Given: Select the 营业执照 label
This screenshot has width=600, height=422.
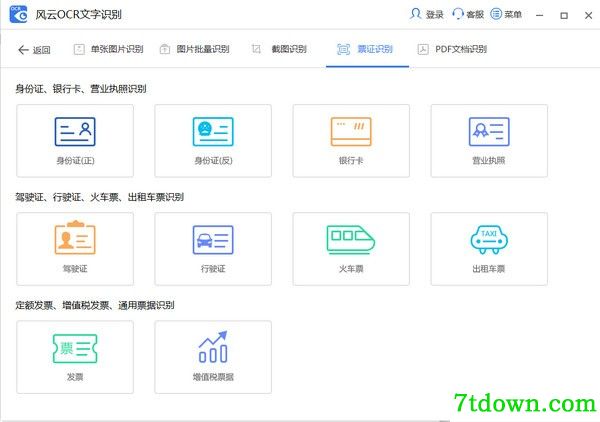Looking at the screenshot, I should point(489,160).
